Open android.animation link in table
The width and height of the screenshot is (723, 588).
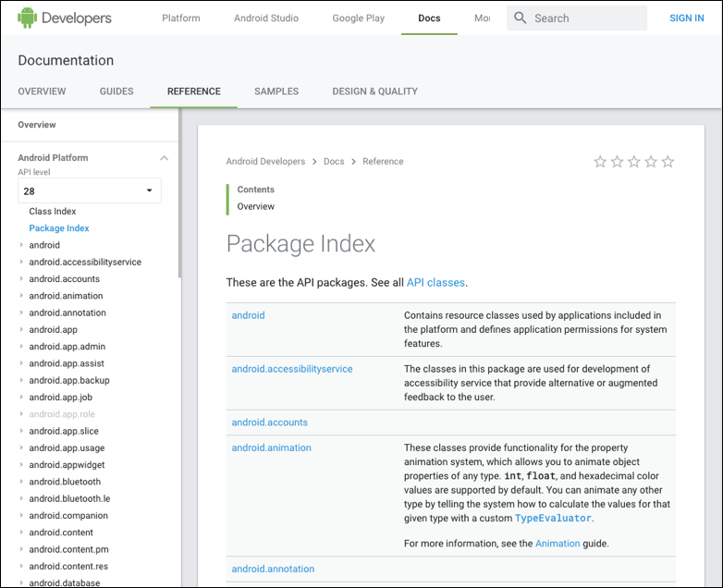coord(271,447)
